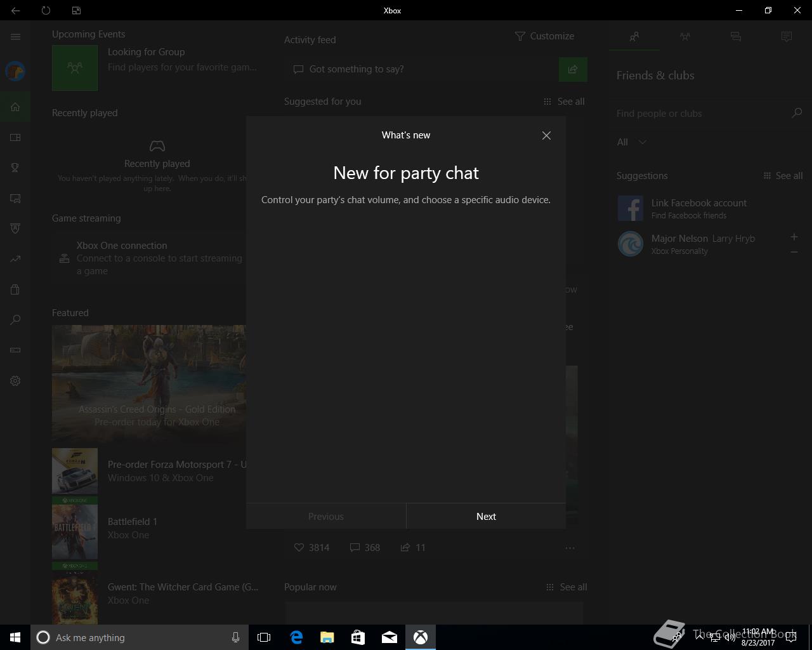The image size is (812, 650).
Task: Open Search icon in sidebar
Action: coord(15,320)
